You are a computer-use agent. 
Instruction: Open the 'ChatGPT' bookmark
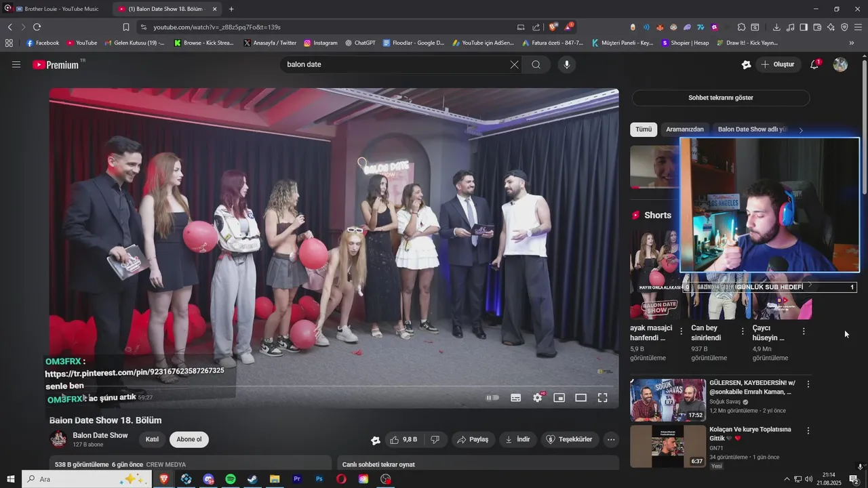click(x=360, y=43)
